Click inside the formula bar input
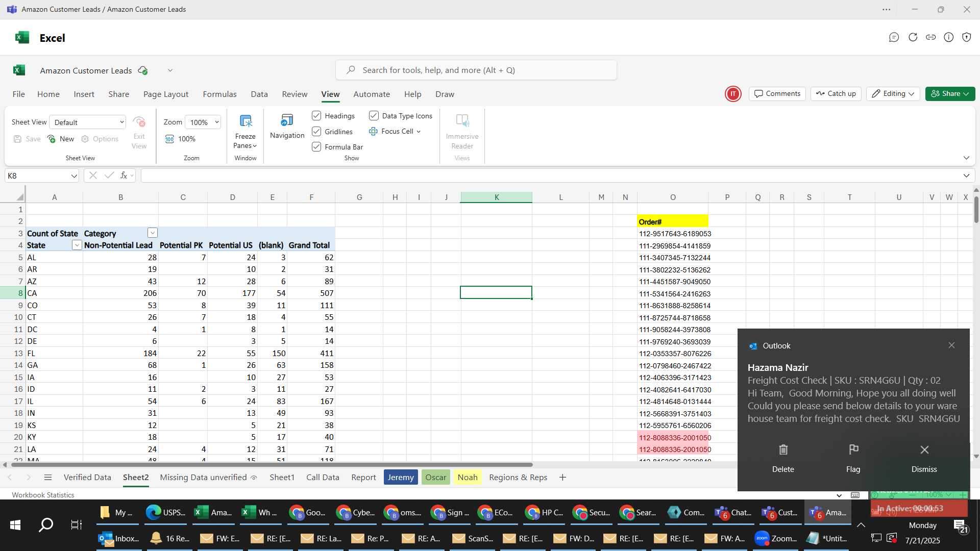This screenshot has width=980, height=551. tap(551, 176)
